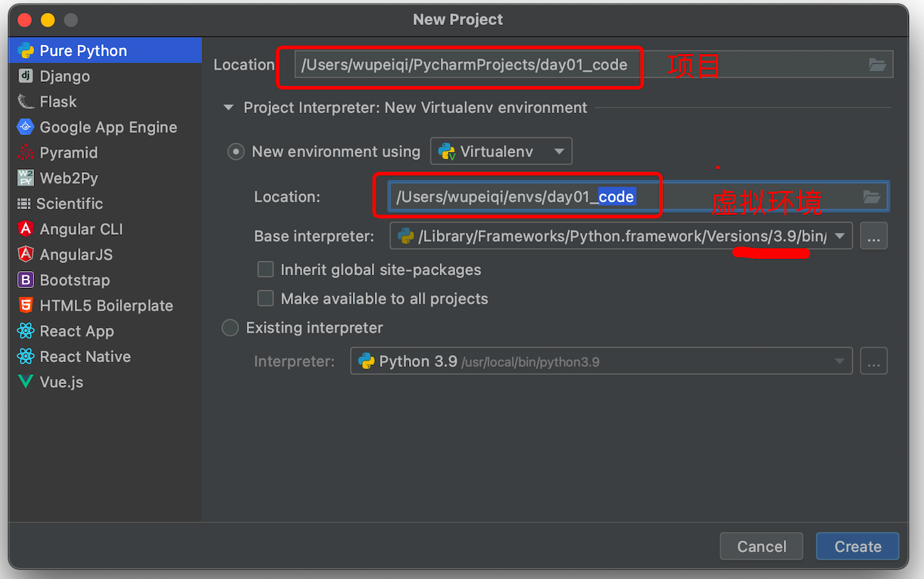Browse folder icon for project Location

point(878,65)
